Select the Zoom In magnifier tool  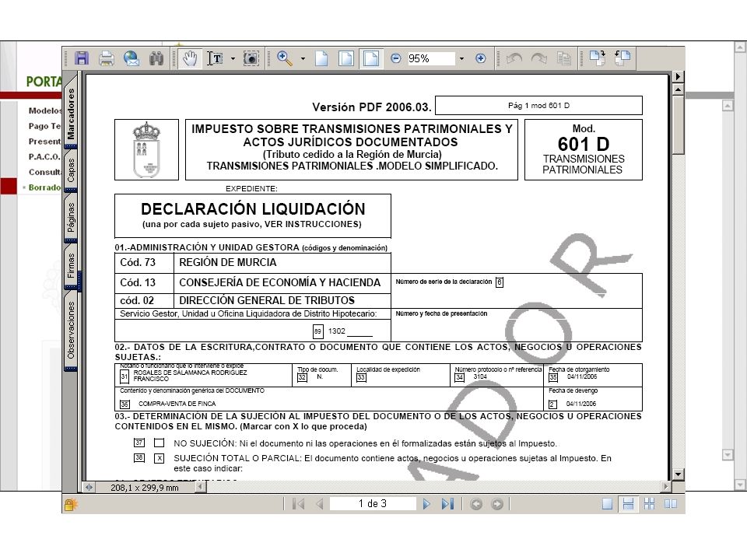point(285,58)
